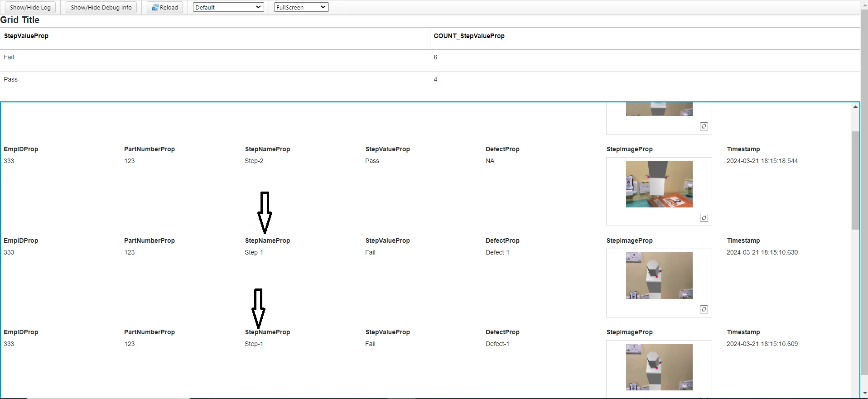Click Defect-1 in 18:15:10.609 record
This screenshot has width=868, height=399.
(497, 344)
